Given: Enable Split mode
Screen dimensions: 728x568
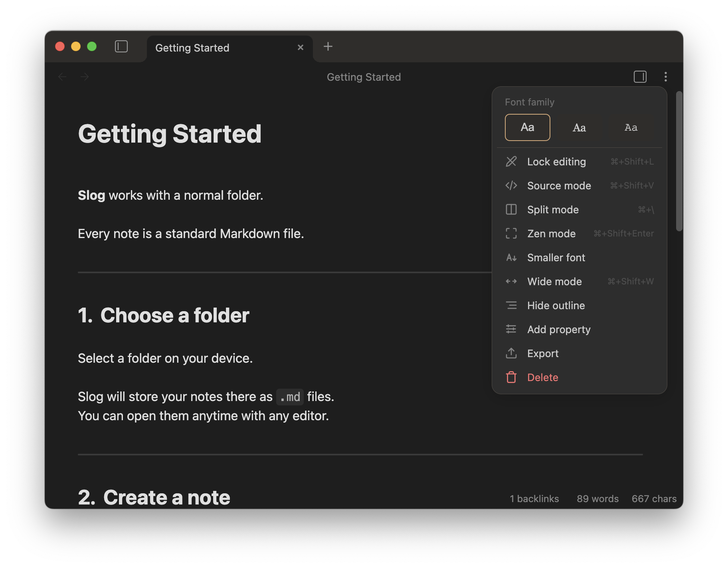Looking at the screenshot, I should coord(553,210).
